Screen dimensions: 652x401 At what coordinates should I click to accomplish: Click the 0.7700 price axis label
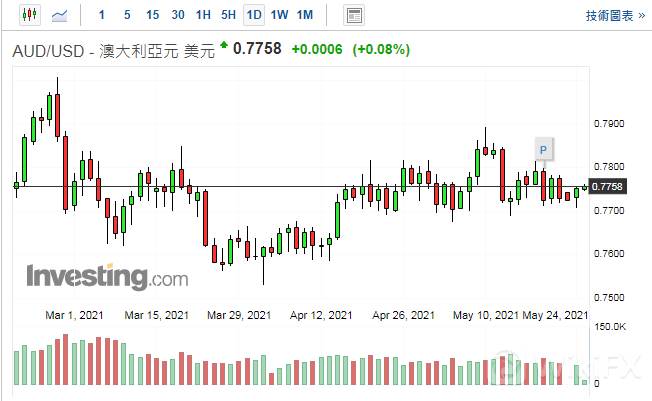pos(609,210)
